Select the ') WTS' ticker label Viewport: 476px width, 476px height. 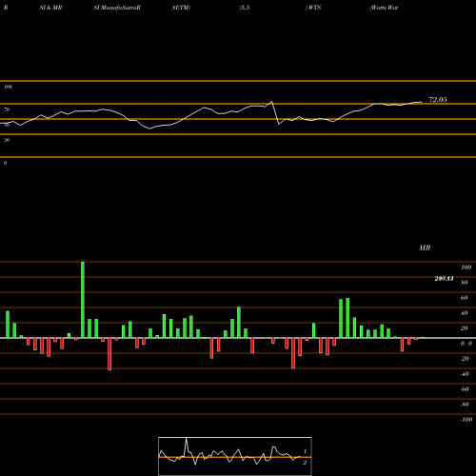tap(313, 8)
